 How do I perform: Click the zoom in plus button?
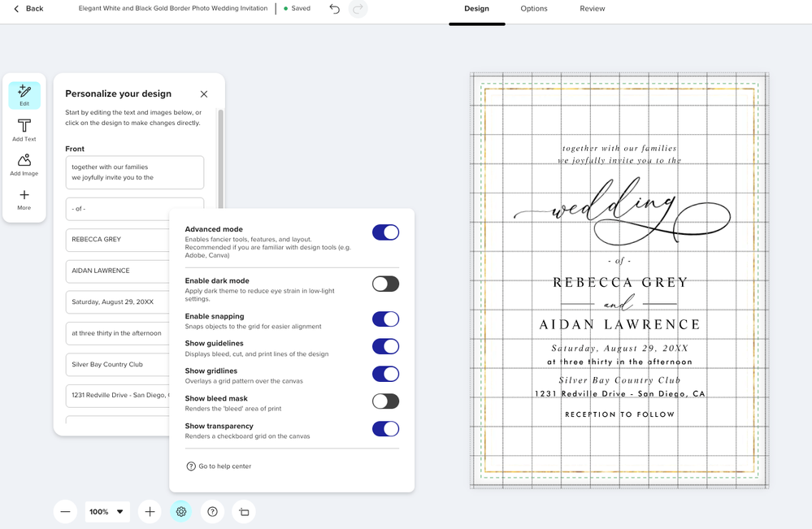[150, 512]
